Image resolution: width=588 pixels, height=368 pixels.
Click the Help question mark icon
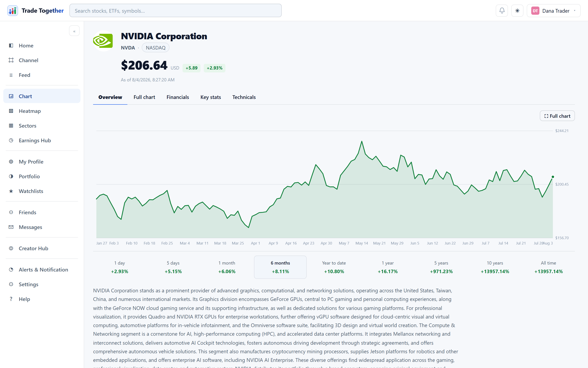(x=11, y=299)
